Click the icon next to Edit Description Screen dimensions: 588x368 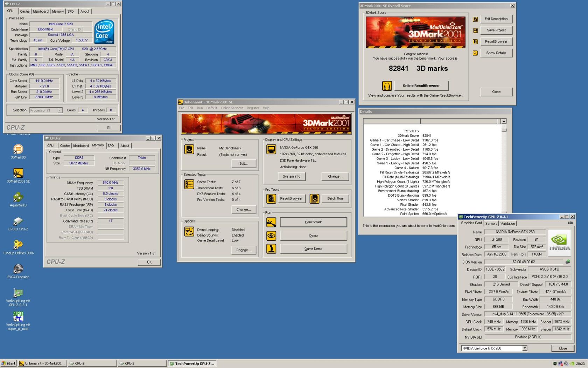click(475, 19)
